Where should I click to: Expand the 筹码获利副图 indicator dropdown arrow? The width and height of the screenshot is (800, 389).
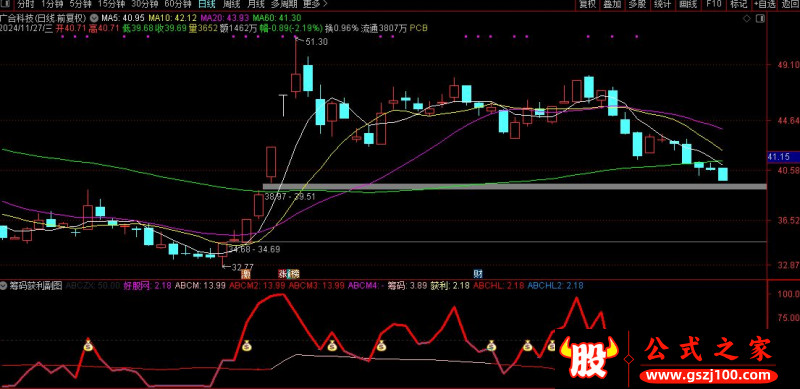pyautogui.click(x=4, y=286)
